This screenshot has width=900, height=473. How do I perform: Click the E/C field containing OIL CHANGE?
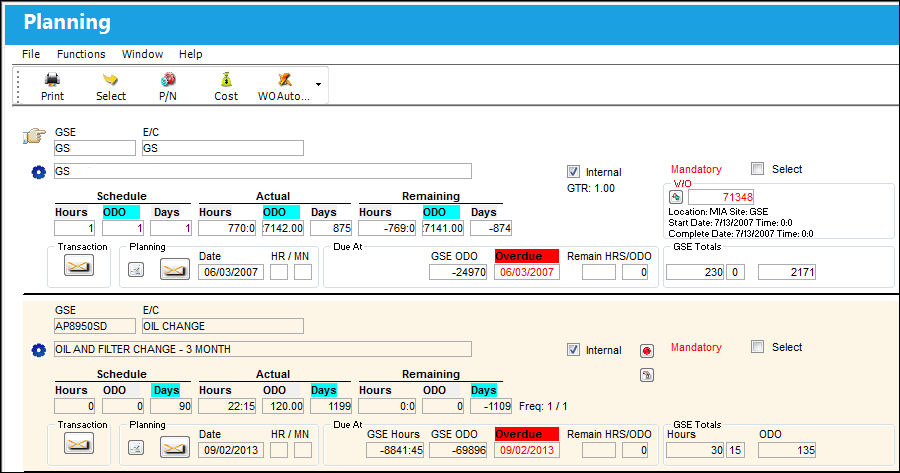pos(223,326)
